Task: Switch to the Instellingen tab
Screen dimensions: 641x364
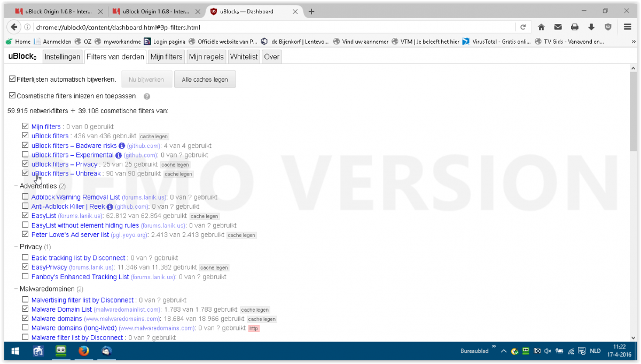Action: click(62, 57)
